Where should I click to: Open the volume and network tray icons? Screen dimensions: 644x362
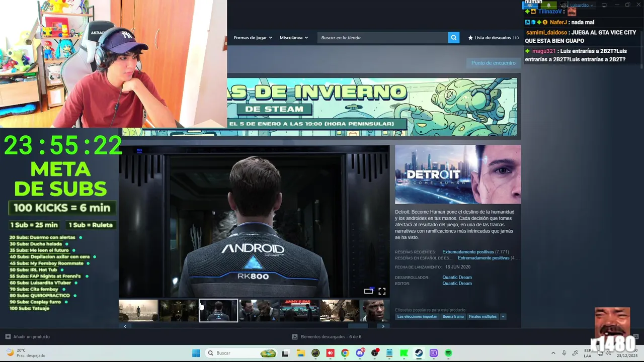click(x=604, y=353)
